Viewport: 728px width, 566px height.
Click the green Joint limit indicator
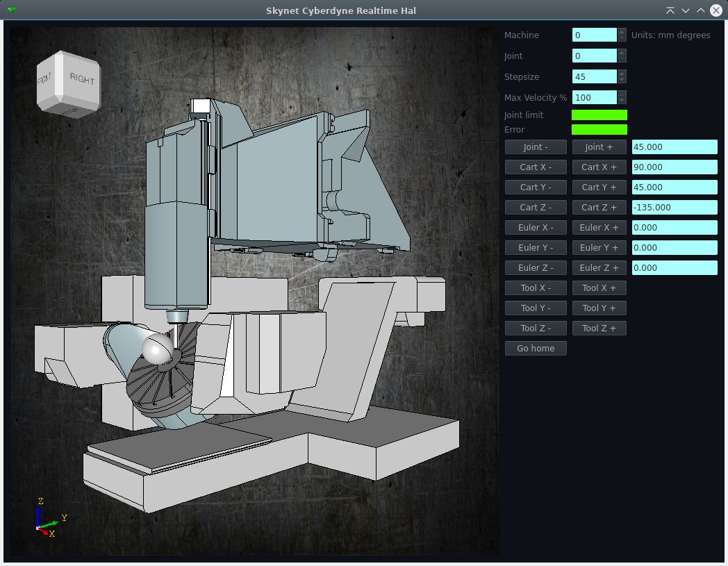click(x=599, y=115)
